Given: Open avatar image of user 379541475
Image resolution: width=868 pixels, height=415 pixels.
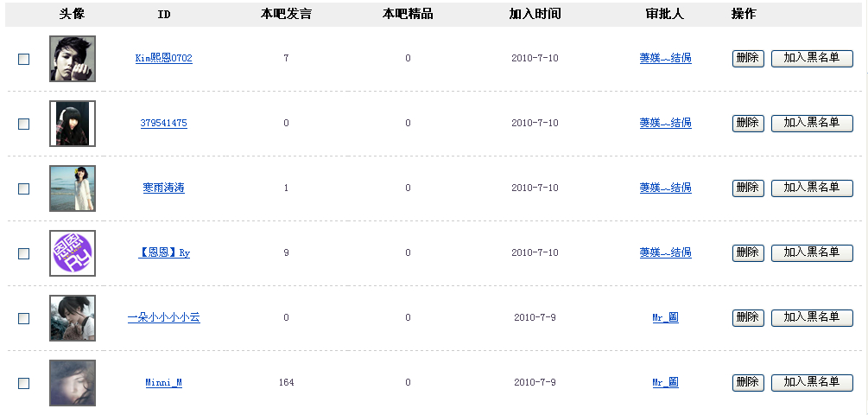Looking at the screenshot, I should (x=73, y=124).
